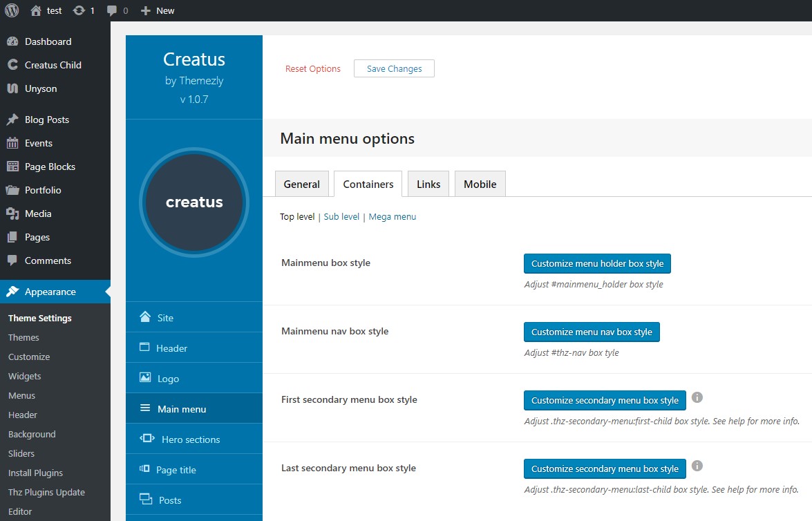812x521 pixels.
Task: Click the Save Changes button
Action: (394, 68)
